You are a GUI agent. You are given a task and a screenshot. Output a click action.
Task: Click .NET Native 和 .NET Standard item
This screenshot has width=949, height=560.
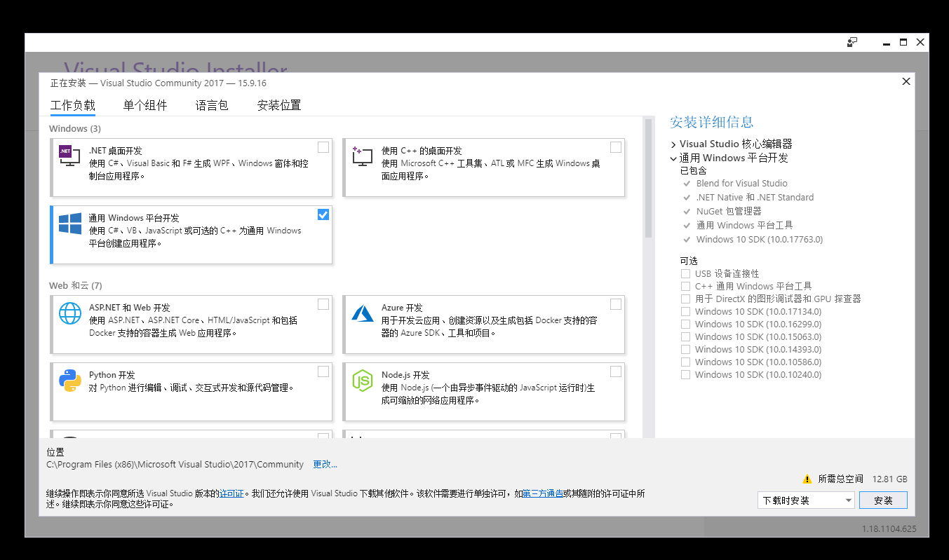[x=755, y=198]
